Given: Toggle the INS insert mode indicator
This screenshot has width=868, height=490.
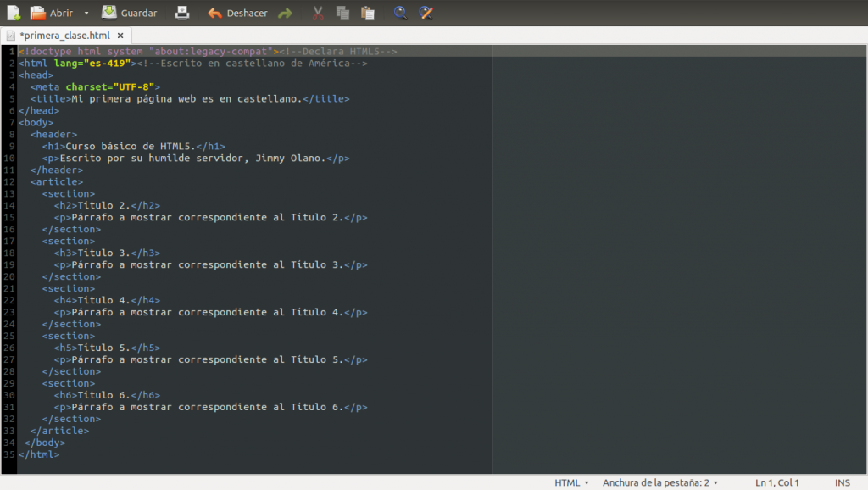Looking at the screenshot, I should pos(842,482).
